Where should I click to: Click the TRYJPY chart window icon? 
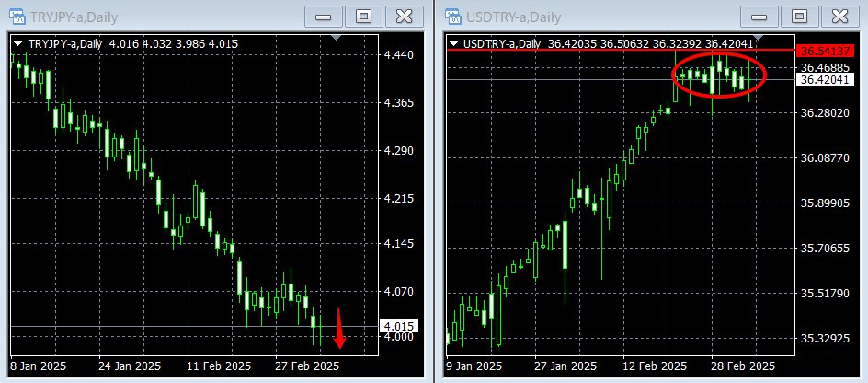point(16,17)
